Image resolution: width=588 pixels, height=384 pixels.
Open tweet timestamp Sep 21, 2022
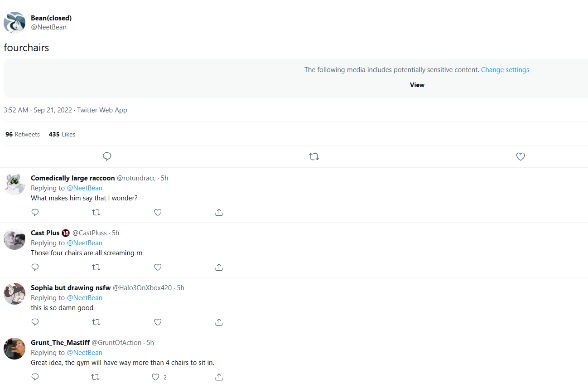(53, 110)
